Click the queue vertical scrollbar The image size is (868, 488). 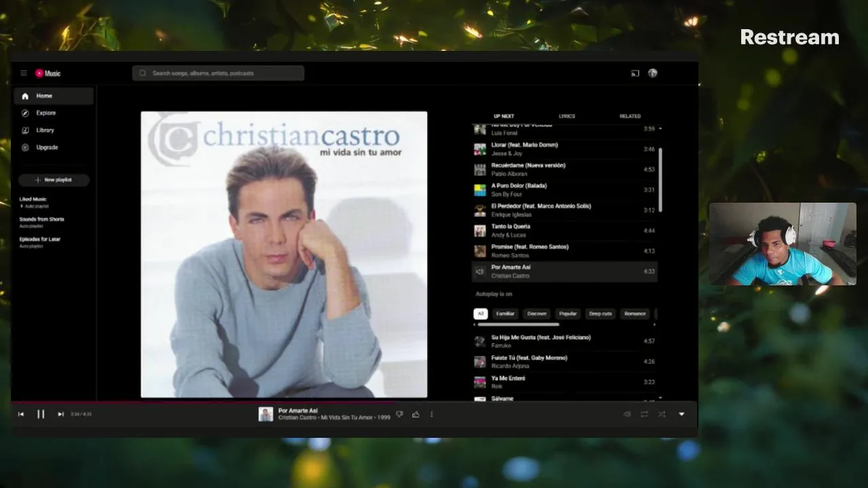(660, 180)
